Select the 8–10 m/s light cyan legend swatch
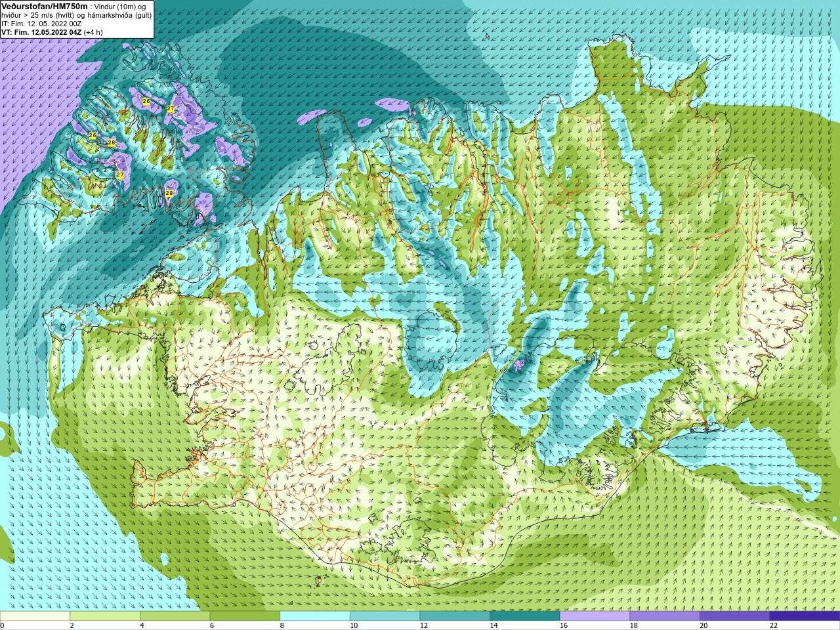The width and height of the screenshot is (840, 630). tap(315, 616)
